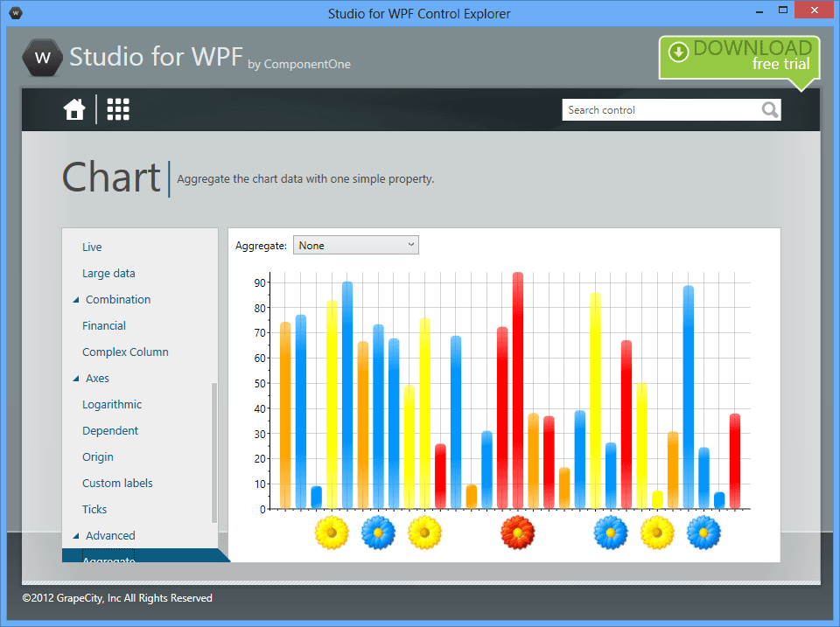The width and height of the screenshot is (840, 627).
Task: Click the third yellow flower marker
Action: coord(657,533)
